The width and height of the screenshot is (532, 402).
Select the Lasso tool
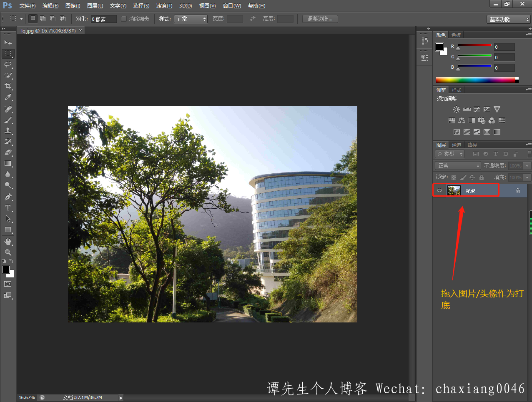(8, 65)
